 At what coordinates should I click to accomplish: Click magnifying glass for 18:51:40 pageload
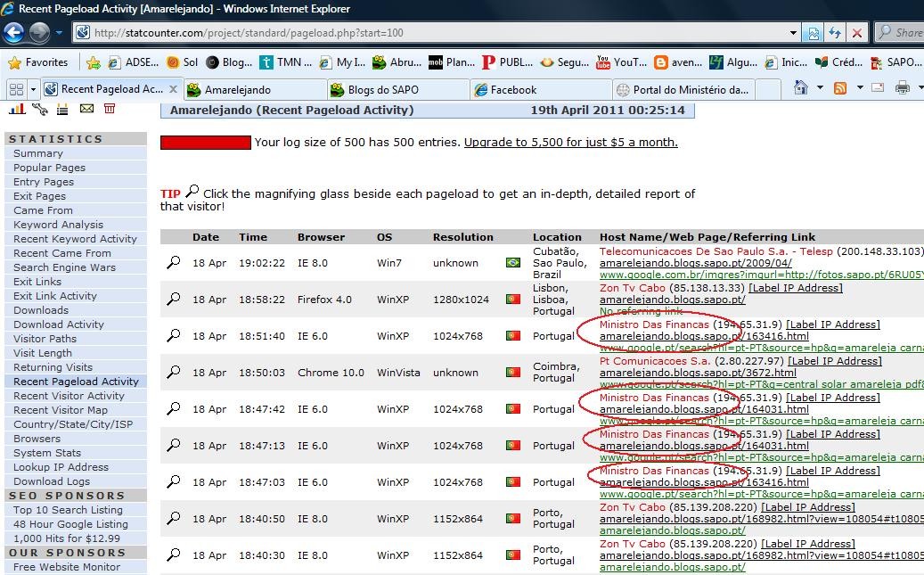click(x=173, y=335)
